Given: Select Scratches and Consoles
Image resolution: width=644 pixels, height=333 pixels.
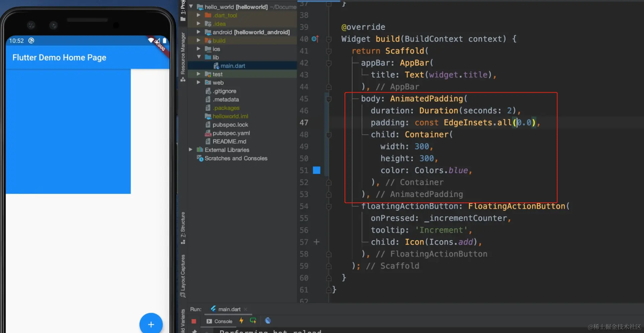Looking at the screenshot, I should click(x=236, y=158).
